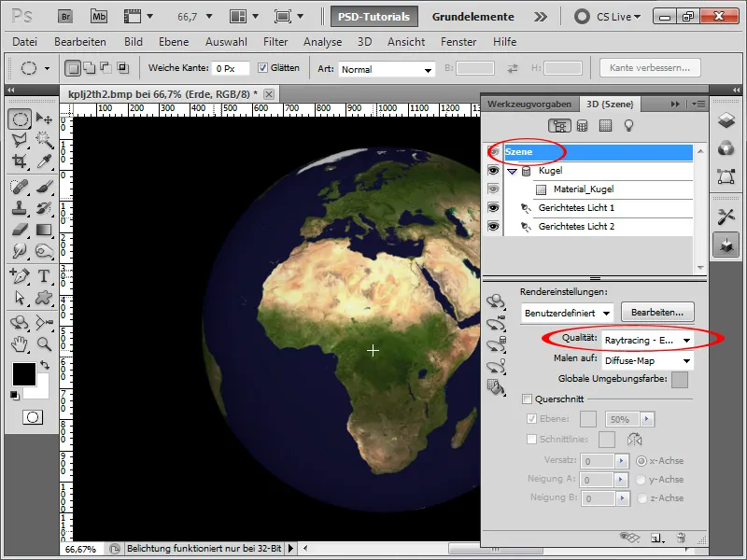Viewport: 747px width, 560px height.
Task: Choose the Pen tool
Action: pyautogui.click(x=20, y=275)
